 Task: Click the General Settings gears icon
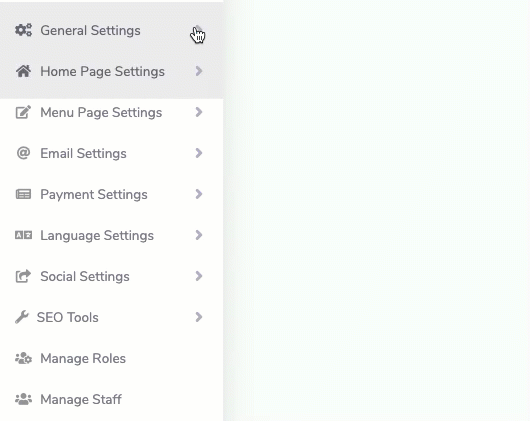[23, 30]
